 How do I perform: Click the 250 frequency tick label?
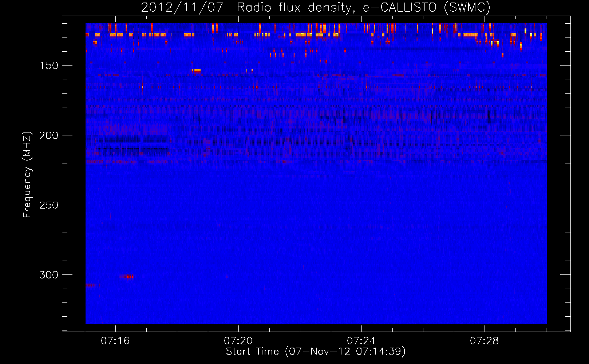49,205
